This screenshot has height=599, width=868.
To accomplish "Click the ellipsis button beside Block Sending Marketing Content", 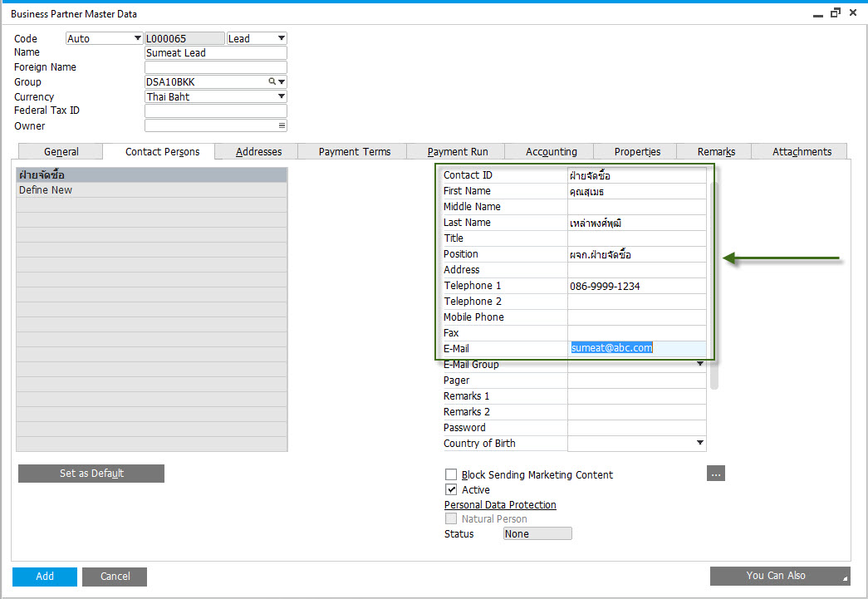I will point(716,474).
